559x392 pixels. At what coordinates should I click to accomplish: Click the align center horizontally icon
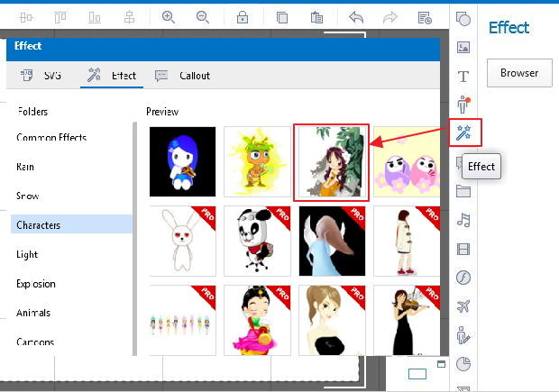pyautogui.click(x=26, y=17)
